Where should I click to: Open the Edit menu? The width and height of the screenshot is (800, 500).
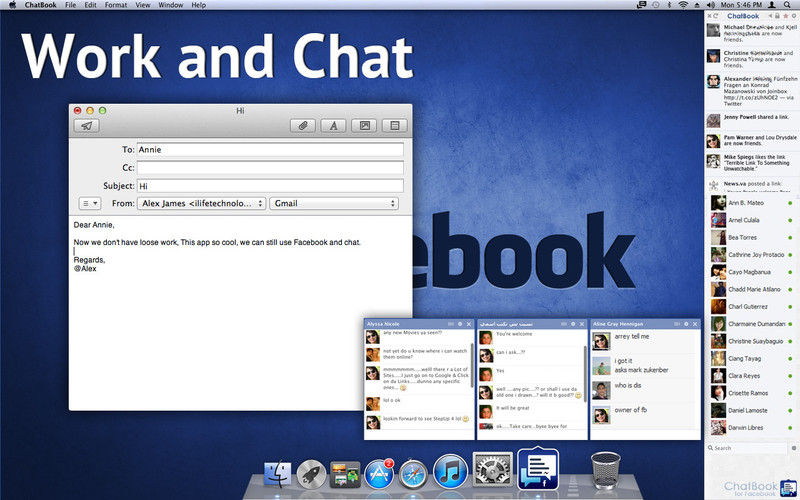[x=90, y=5]
